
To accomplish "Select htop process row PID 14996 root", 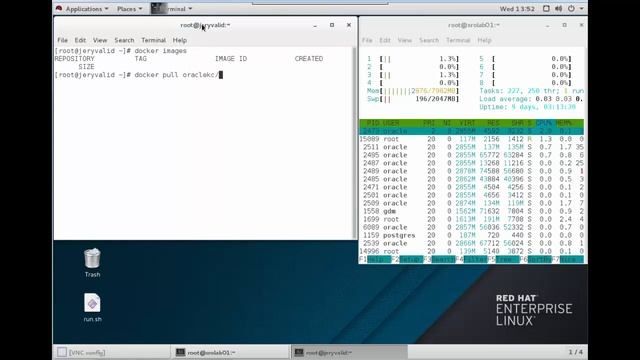I will 471,251.
